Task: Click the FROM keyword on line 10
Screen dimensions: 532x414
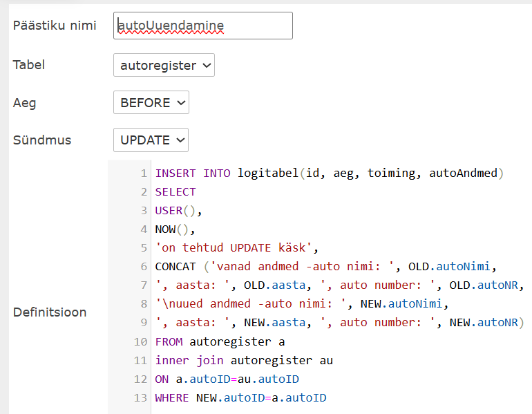Action: (169, 341)
